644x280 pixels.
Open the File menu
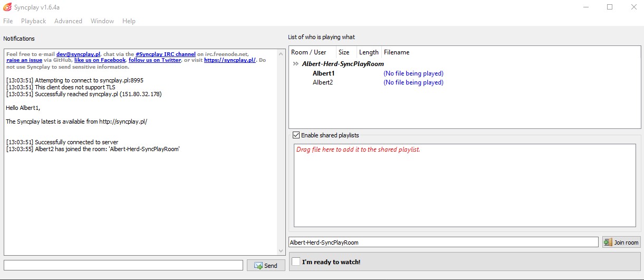point(8,21)
